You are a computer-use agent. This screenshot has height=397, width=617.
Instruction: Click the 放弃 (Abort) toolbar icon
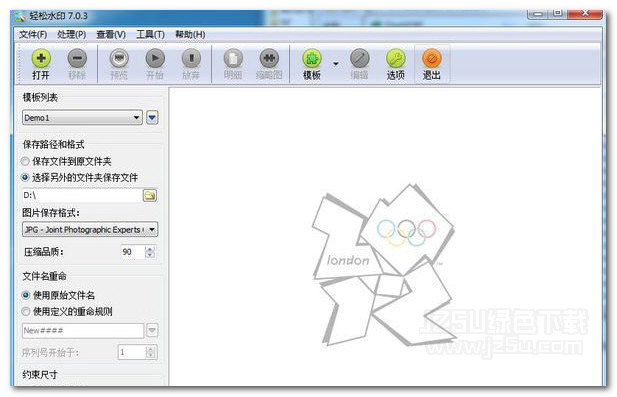[x=191, y=59]
